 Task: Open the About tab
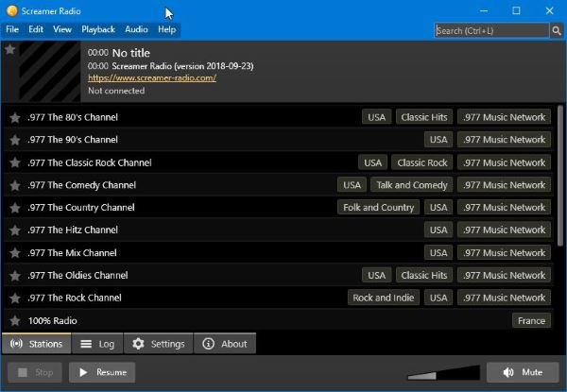[x=225, y=344]
